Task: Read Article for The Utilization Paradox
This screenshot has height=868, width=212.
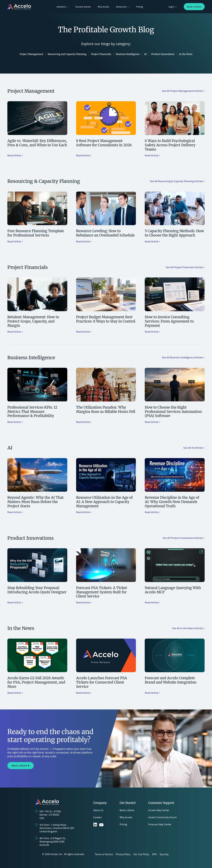Action: [84, 422]
